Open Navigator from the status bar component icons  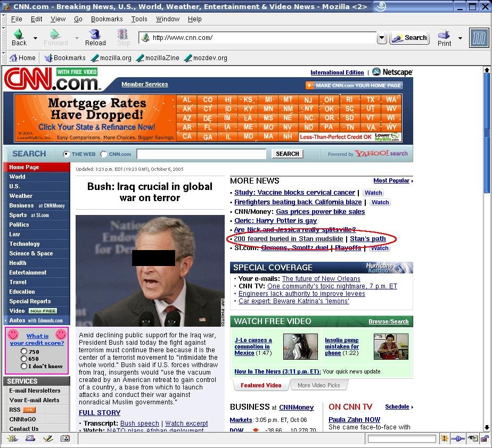coord(13,438)
